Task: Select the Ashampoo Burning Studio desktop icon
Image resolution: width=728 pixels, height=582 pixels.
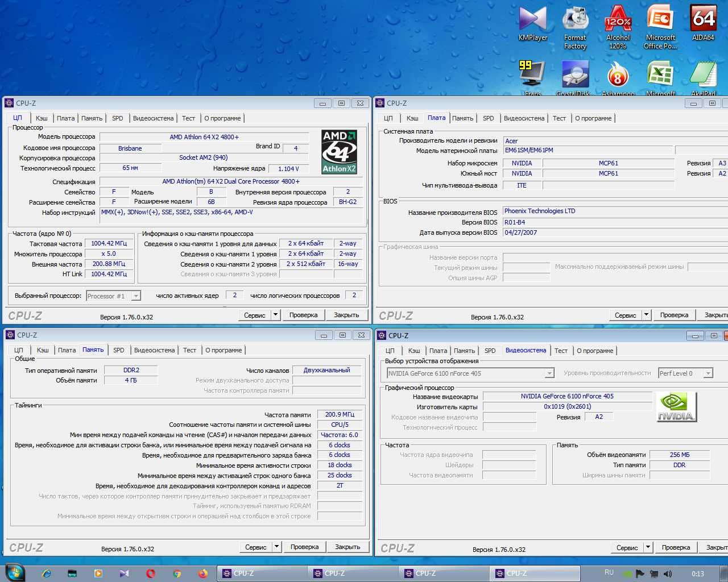Action: [618, 78]
